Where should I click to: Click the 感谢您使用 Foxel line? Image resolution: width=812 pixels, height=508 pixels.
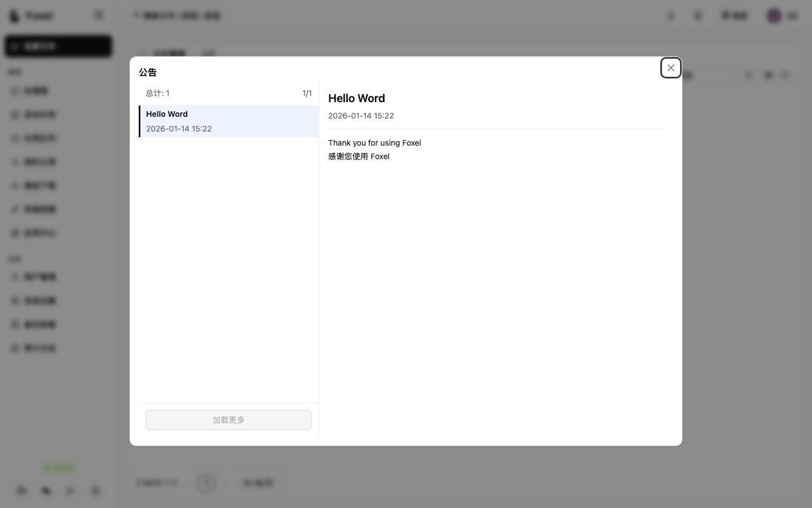[x=359, y=156]
